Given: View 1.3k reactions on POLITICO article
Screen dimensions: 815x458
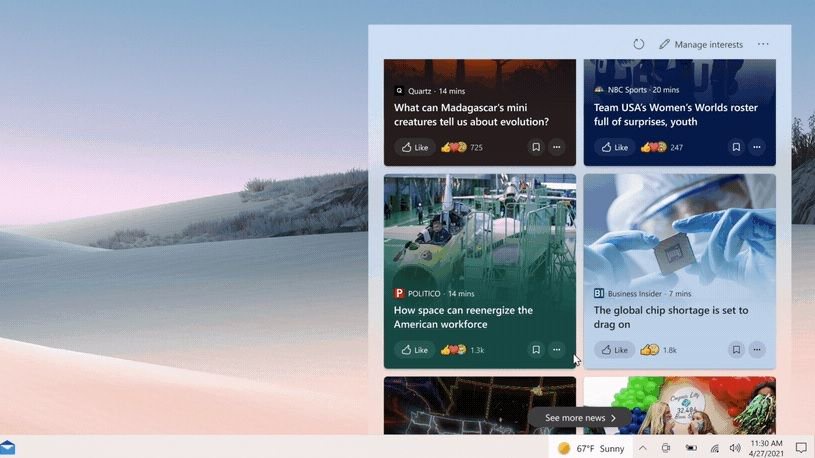Looking at the screenshot, I should click(x=462, y=350).
